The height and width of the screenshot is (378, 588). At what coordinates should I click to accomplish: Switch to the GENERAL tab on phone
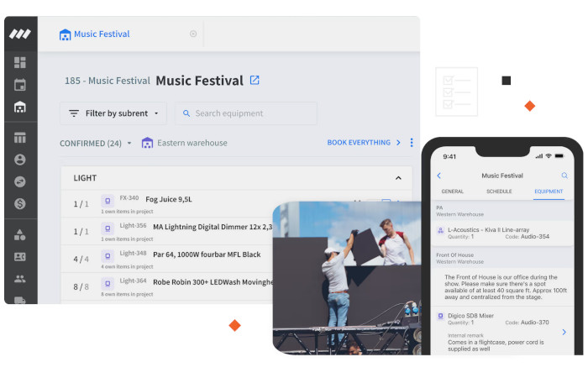(452, 192)
